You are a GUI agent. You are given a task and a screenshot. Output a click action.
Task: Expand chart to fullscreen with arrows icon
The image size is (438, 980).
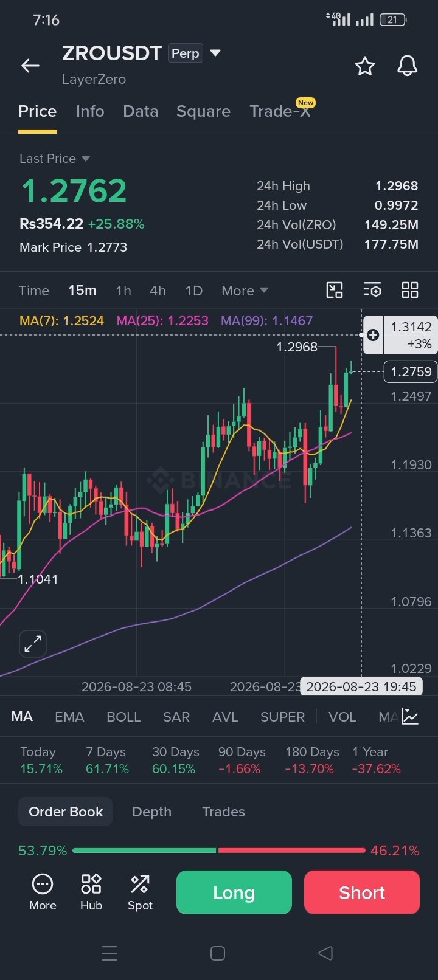(33, 643)
